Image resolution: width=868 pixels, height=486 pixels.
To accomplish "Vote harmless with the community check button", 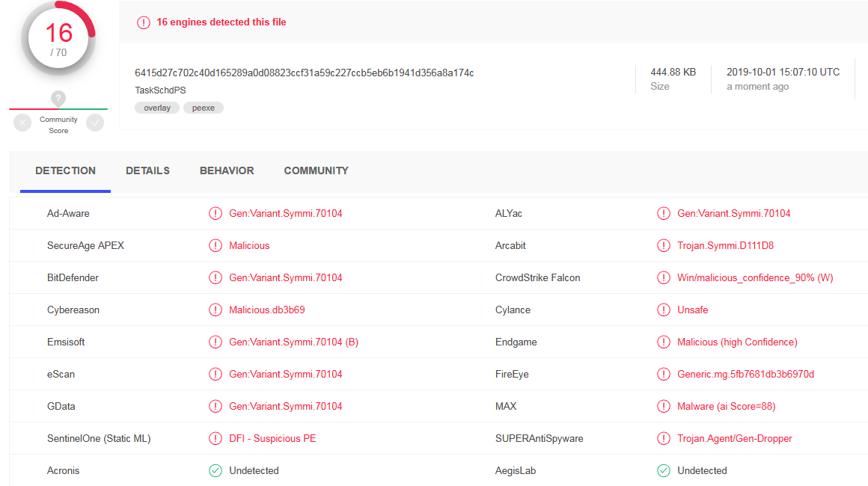I will (95, 122).
